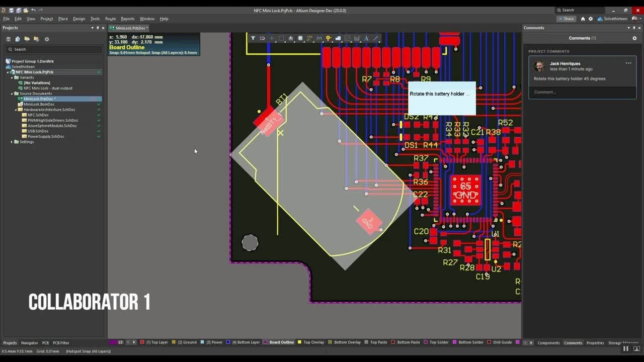Click the Top Layer red color swatch
Screen dimensions: 644x362
tap(141, 342)
